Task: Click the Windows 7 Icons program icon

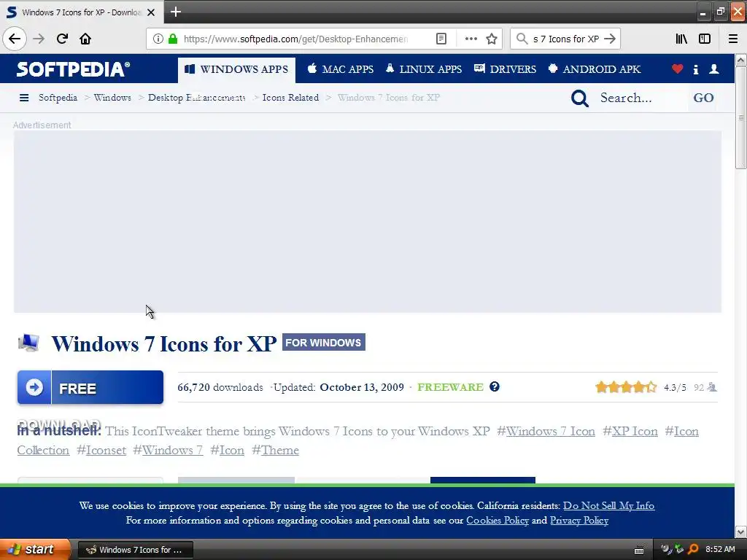Action: (28, 343)
